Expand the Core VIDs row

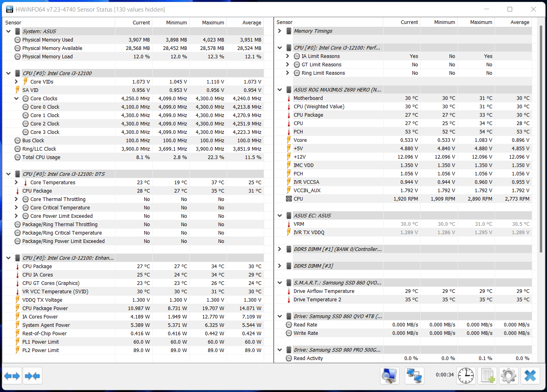coord(16,82)
